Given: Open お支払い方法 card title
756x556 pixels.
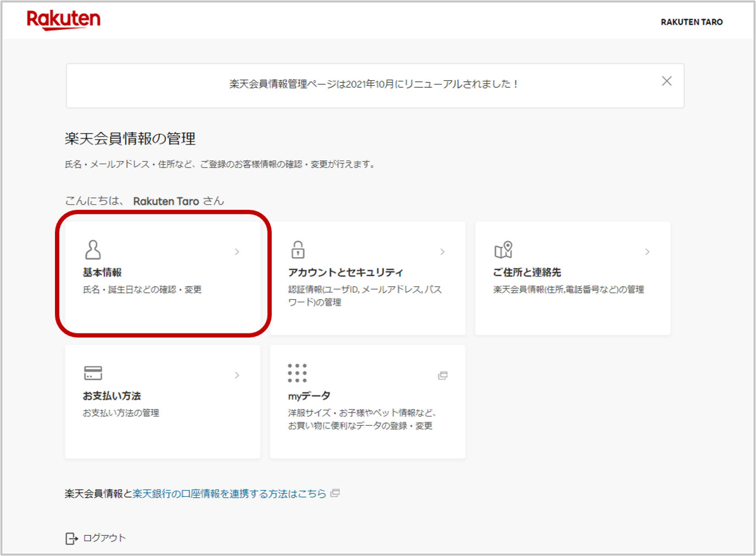Looking at the screenshot, I should click(x=112, y=396).
